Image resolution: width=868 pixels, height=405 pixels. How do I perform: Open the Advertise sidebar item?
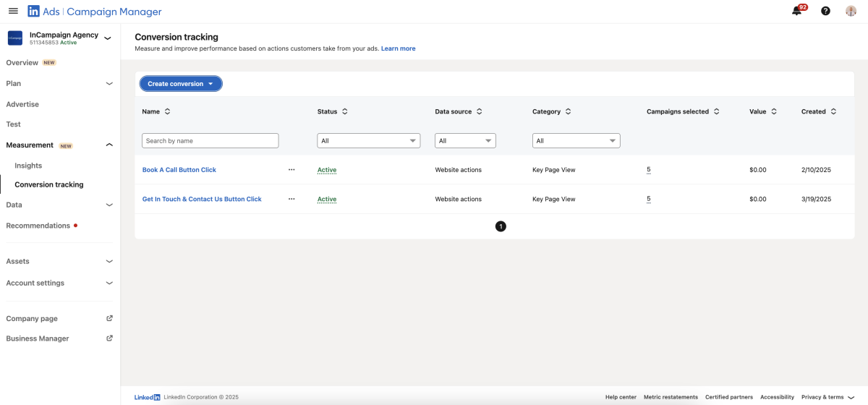pyautogui.click(x=22, y=104)
